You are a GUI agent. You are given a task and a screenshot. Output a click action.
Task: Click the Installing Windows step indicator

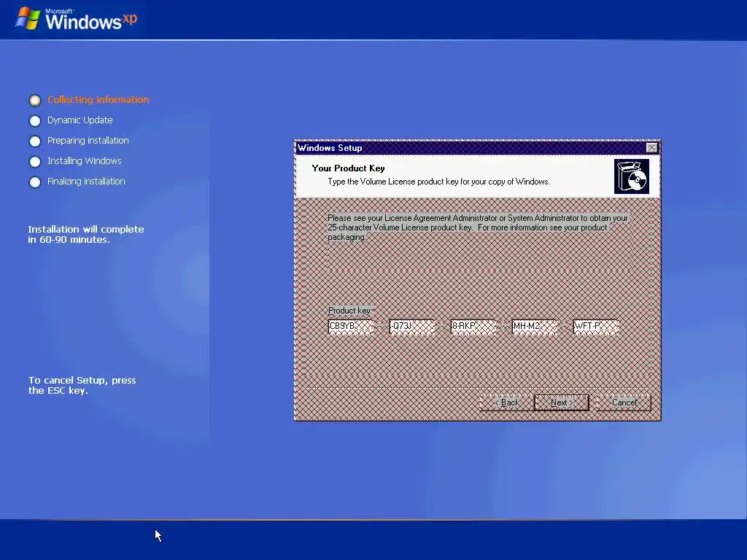click(x=35, y=161)
